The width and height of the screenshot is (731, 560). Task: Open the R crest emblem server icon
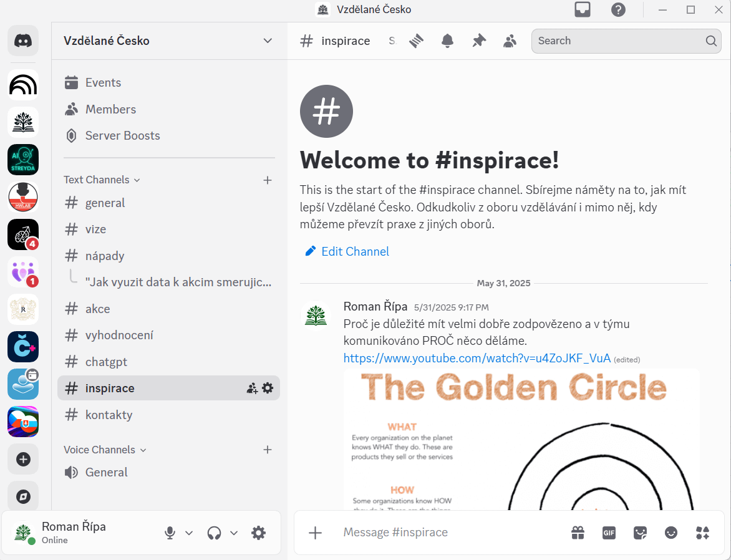coord(23,309)
